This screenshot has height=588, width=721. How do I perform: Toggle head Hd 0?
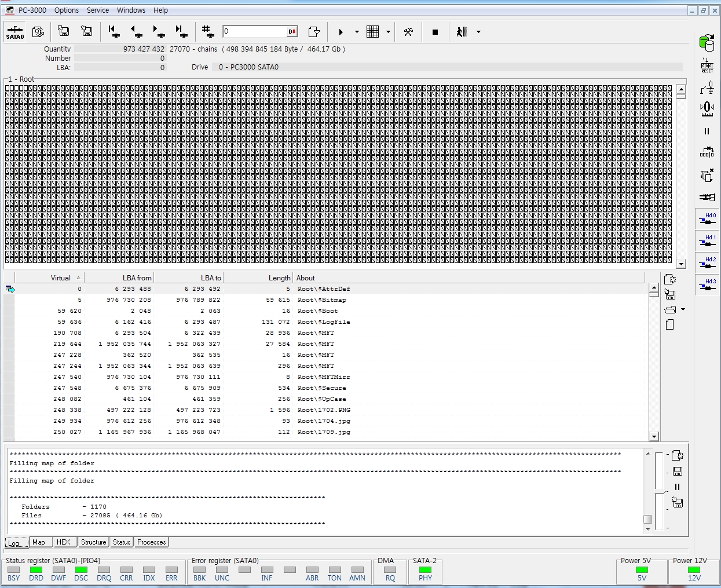(x=707, y=218)
